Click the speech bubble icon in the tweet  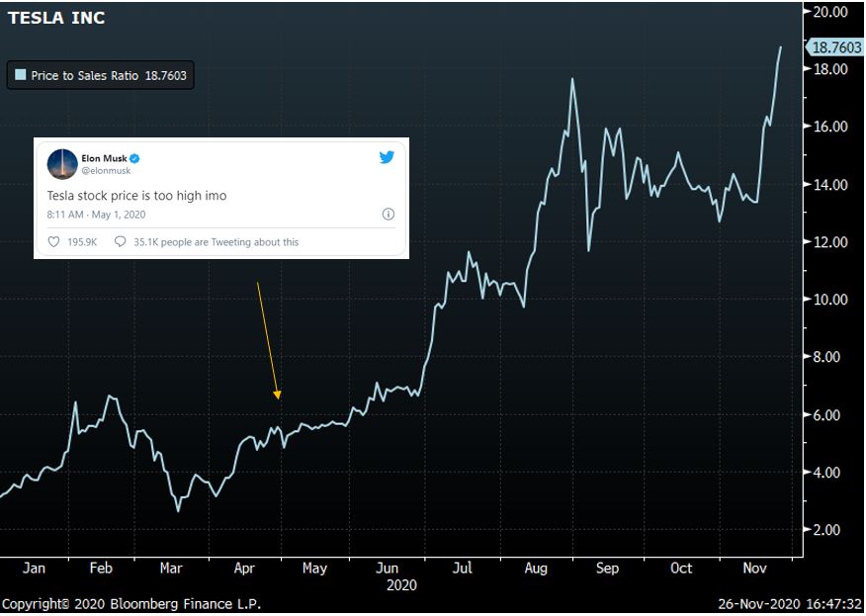click(121, 241)
